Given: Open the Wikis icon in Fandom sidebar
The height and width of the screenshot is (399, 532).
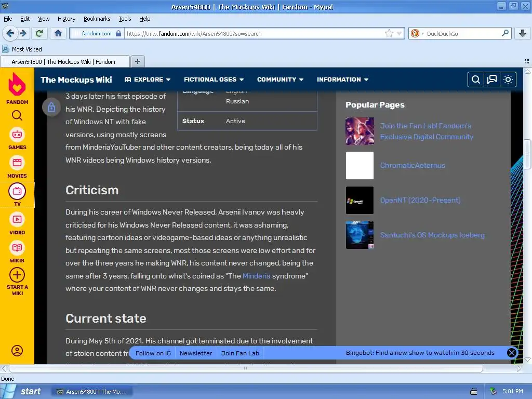Looking at the screenshot, I should click(17, 248).
